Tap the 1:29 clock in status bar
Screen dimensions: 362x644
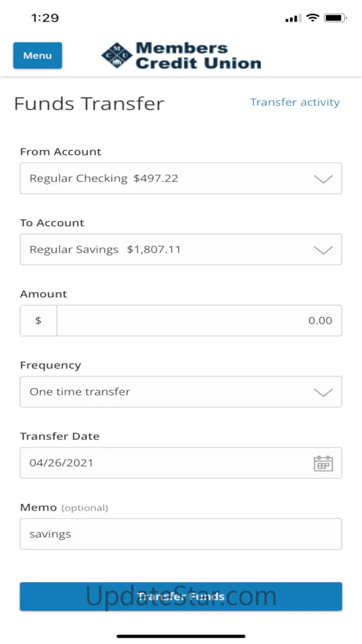[45, 18]
